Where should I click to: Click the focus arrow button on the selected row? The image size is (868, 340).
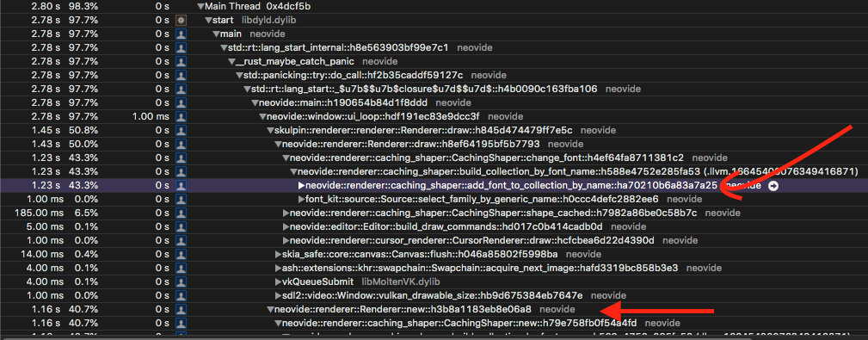tap(774, 186)
